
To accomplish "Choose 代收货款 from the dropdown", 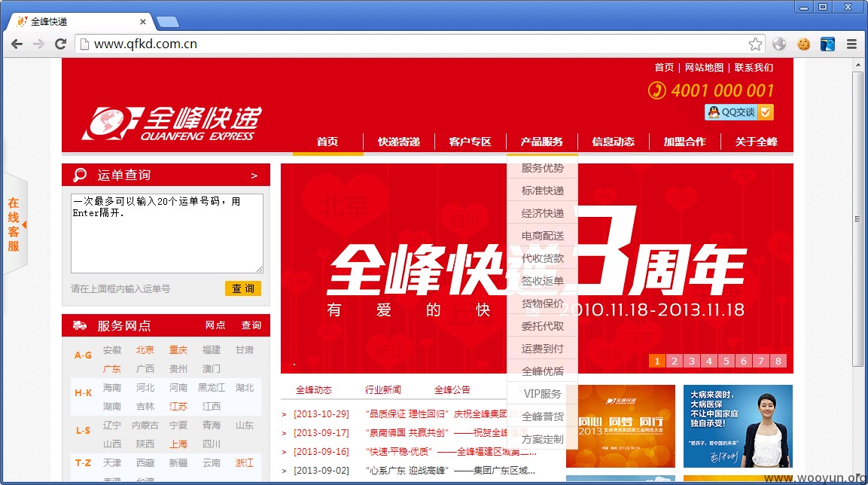I will [543, 258].
